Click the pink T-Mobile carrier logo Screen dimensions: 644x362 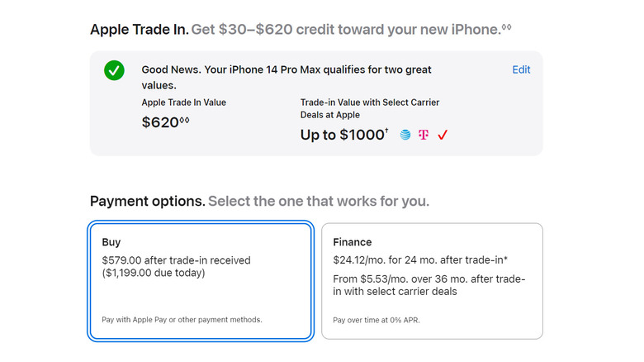[x=424, y=135]
